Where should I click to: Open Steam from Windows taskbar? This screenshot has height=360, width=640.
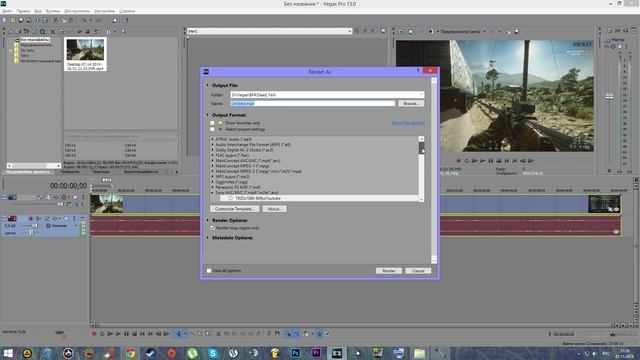tap(151, 353)
